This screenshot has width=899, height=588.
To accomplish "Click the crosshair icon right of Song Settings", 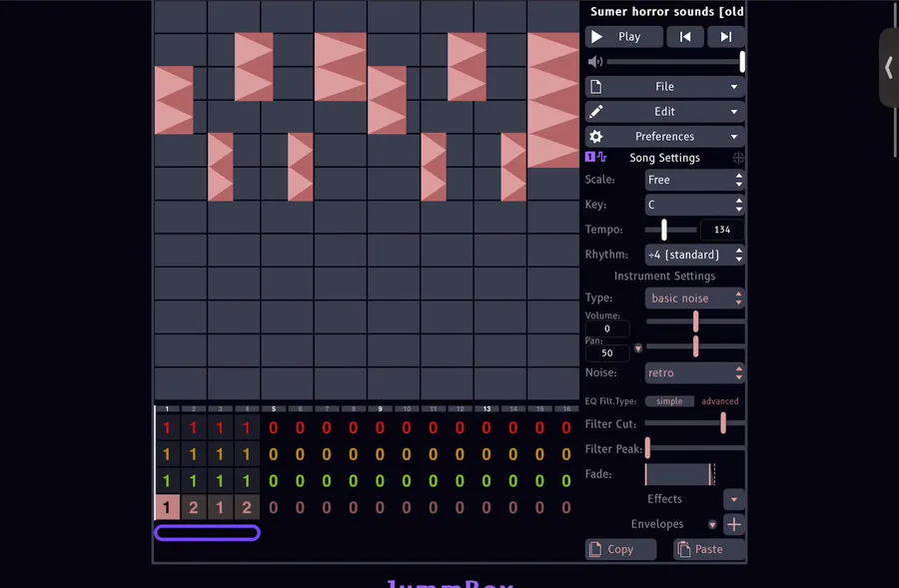I will (x=738, y=158).
